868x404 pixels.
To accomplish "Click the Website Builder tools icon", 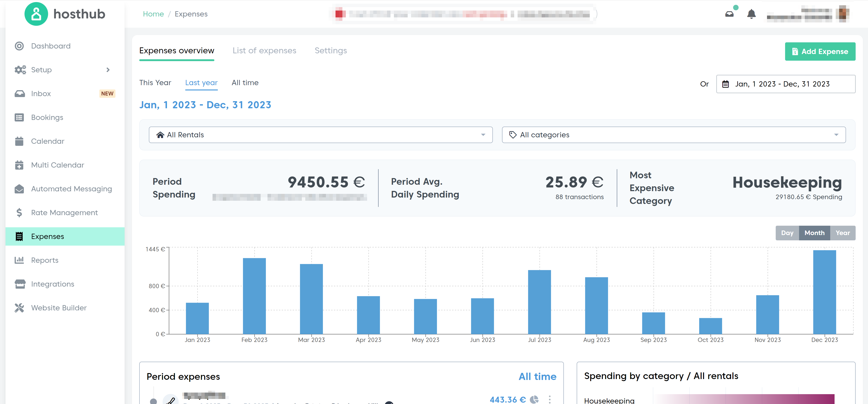I will pos(19,308).
